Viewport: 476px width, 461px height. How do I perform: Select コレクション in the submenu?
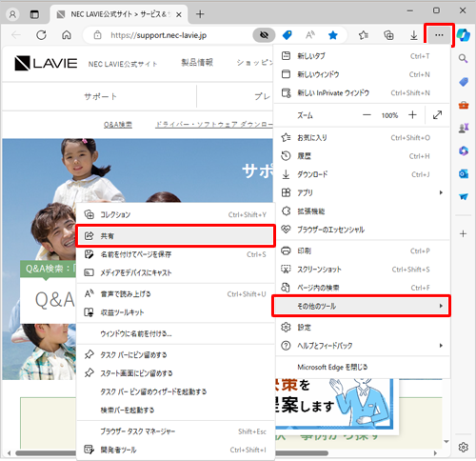pyautogui.click(x=175, y=215)
